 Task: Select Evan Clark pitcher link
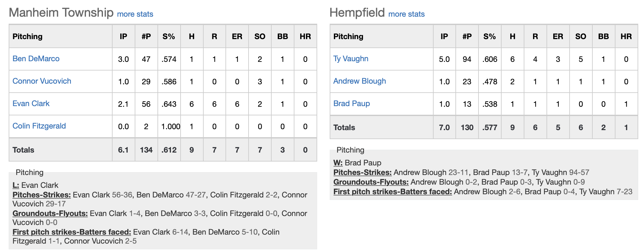(x=31, y=104)
